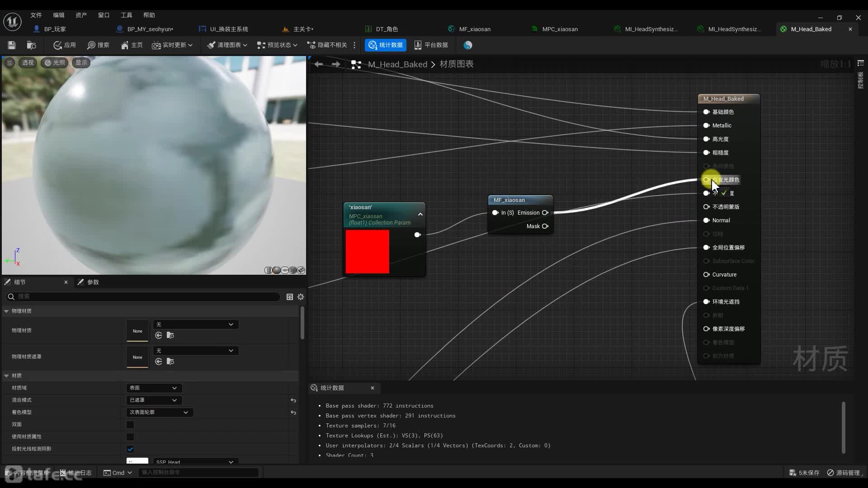Viewport: 868px width, 488px height.
Task: Open the 窗口 menu
Action: [x=104, y=15]
